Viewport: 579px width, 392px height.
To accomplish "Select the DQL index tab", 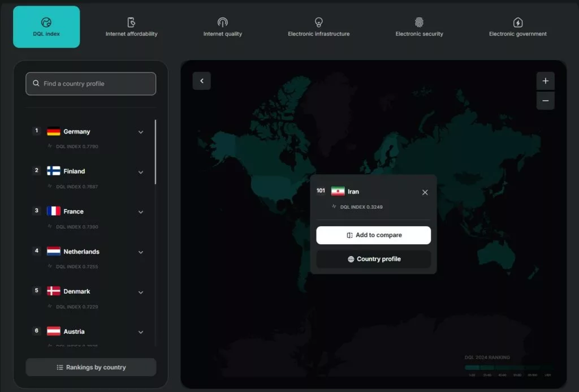I will click(46, 27).
